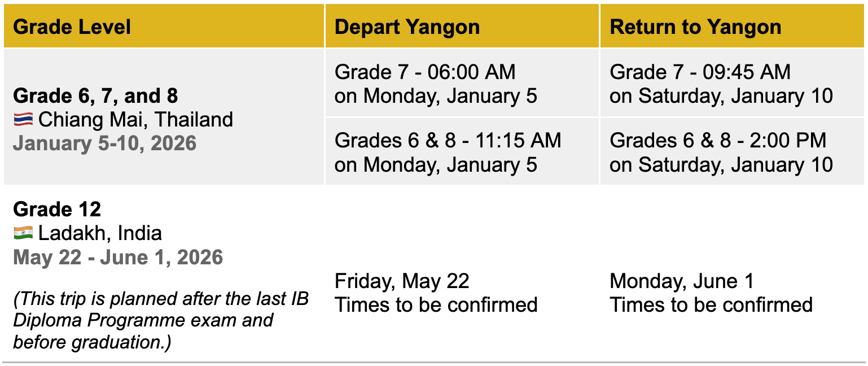Screen dimensions: 868x366
Task: Click the India flag icon
Action: [23, 233]
